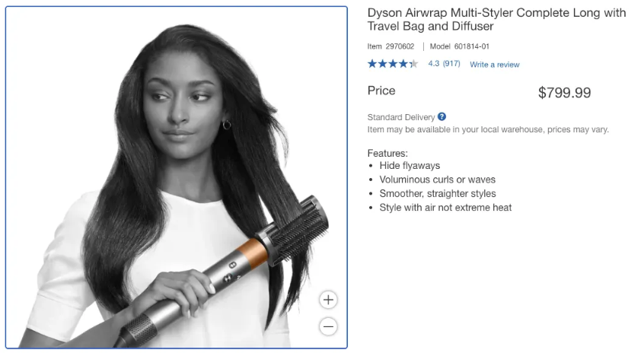The height and width of the screenshot is (353, 644).
Task: Open the Write a review link
Action: pyautogui.click(x=495, y=65)
